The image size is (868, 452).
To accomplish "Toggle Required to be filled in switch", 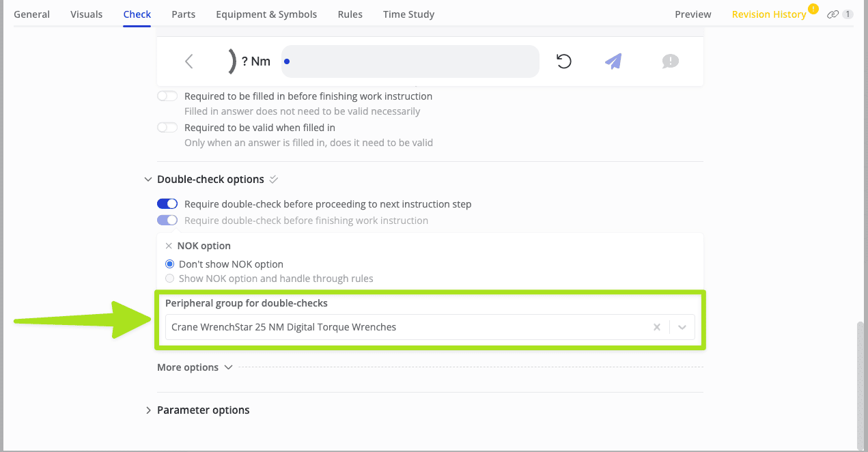I will 167,96.
